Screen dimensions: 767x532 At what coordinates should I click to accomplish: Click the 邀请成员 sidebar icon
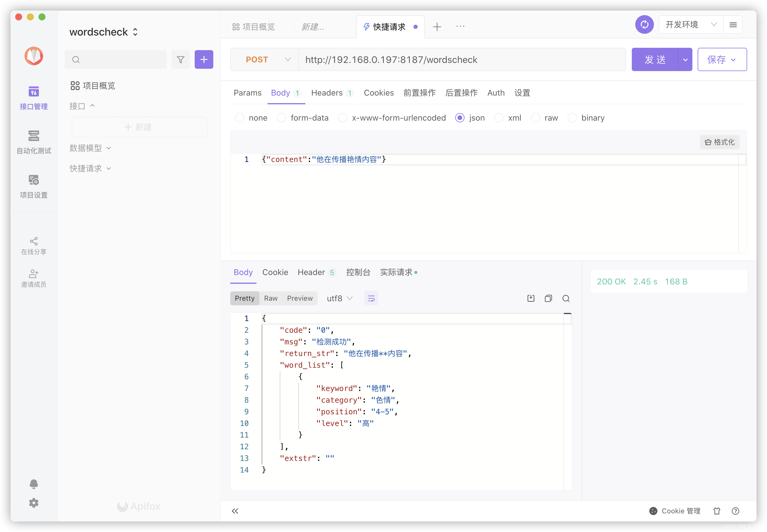pyautogui.click(x=34, y=278)
